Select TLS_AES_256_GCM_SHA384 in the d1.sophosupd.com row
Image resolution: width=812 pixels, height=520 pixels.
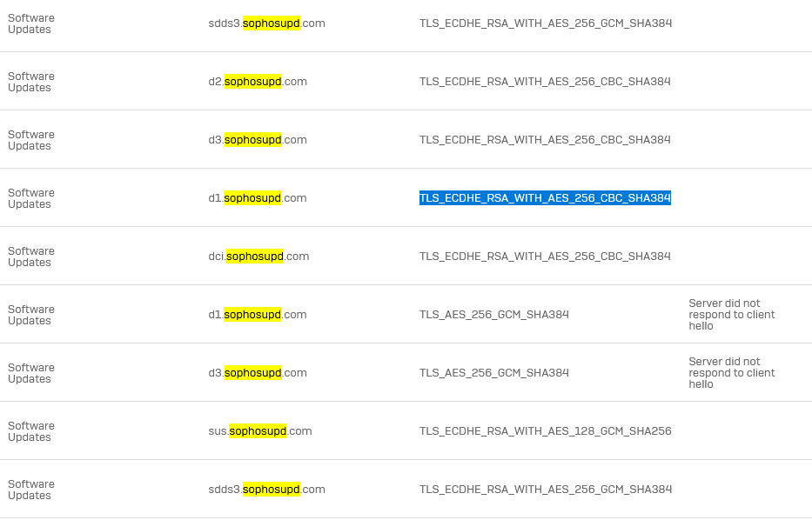click(494, 315)
